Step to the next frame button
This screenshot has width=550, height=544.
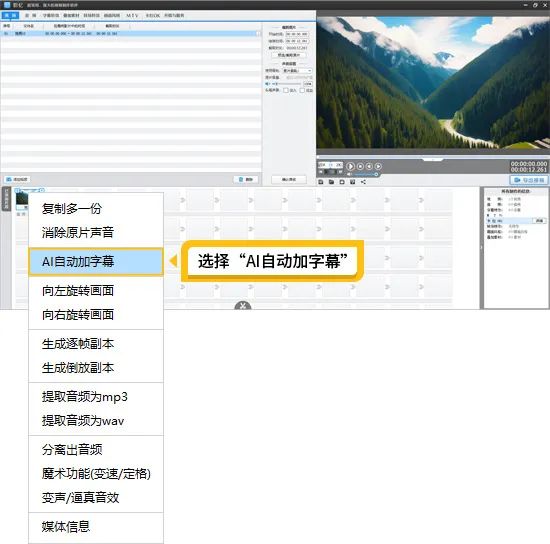click(378, 166)
